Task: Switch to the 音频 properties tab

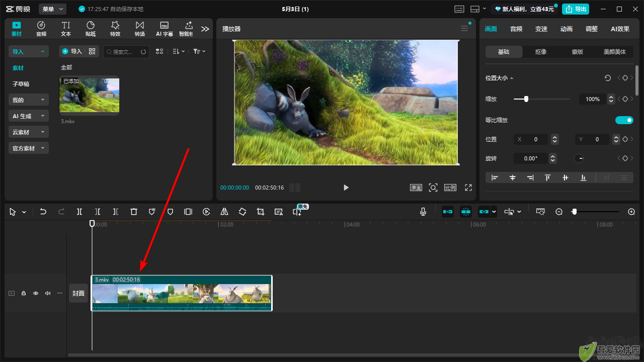Action: tap(516, 29)
